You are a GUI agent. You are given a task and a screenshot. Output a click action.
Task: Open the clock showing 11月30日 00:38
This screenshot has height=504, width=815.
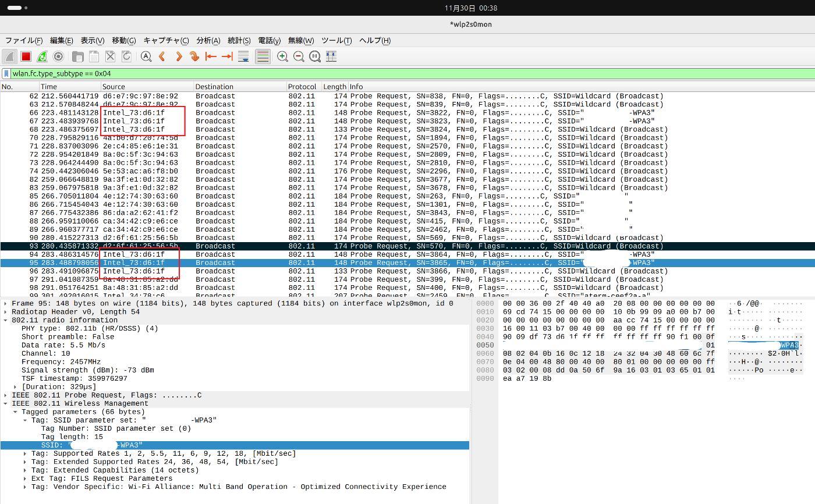coord(470,8)
